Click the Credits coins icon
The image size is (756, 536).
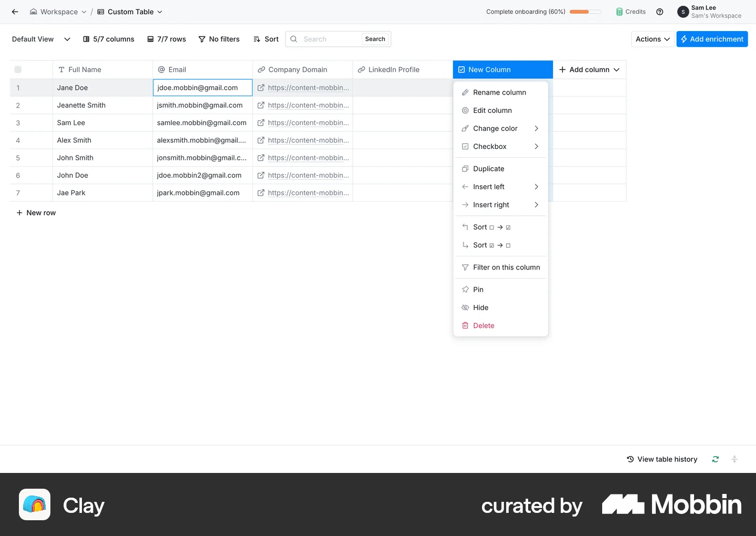pos(619,12)
